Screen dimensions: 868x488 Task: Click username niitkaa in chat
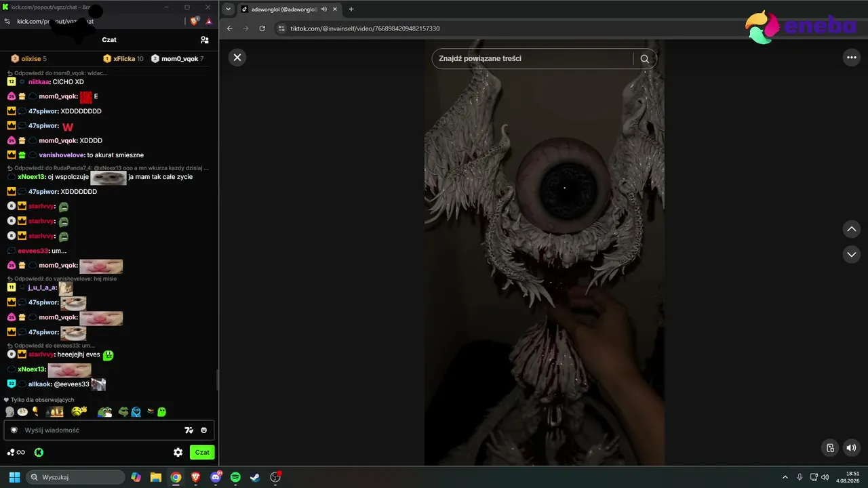pos(39,82)
